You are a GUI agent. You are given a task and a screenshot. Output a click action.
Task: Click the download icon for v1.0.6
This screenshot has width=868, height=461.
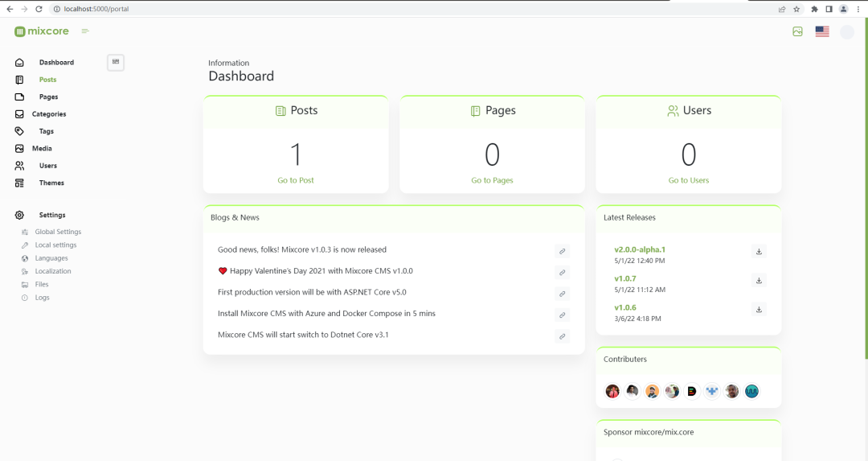[759, 309]
